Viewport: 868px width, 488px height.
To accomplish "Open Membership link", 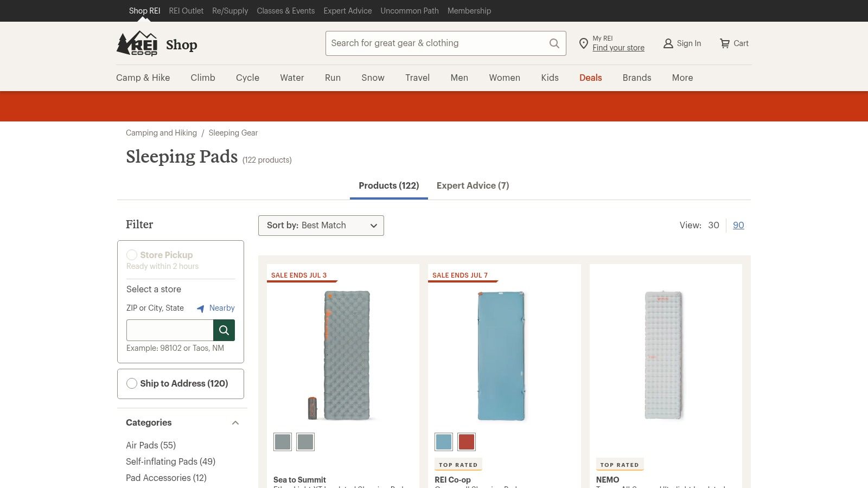I will click(469, 11).
